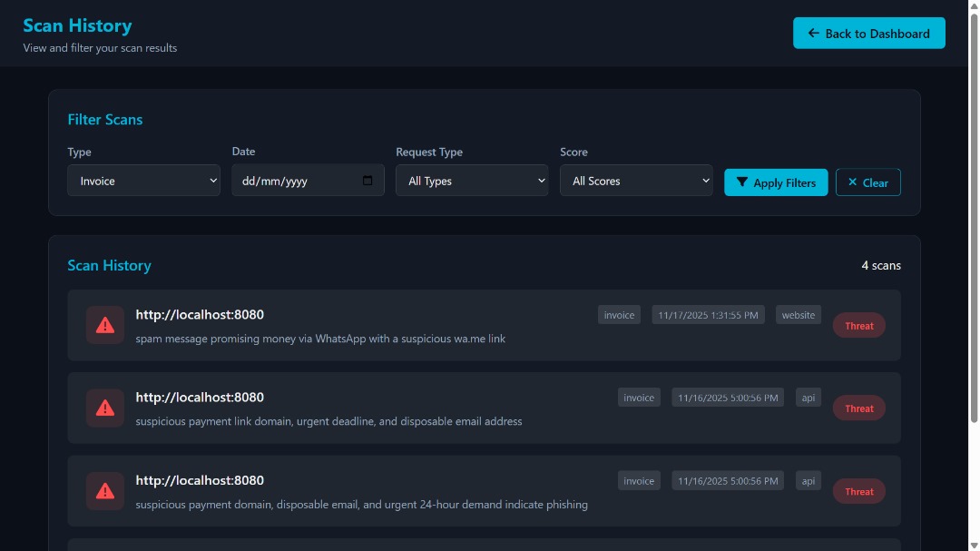Viewport: 980px width, 551px height.
Task: Click invoice tag on urgent deadline scan
Action: (639, 398)
